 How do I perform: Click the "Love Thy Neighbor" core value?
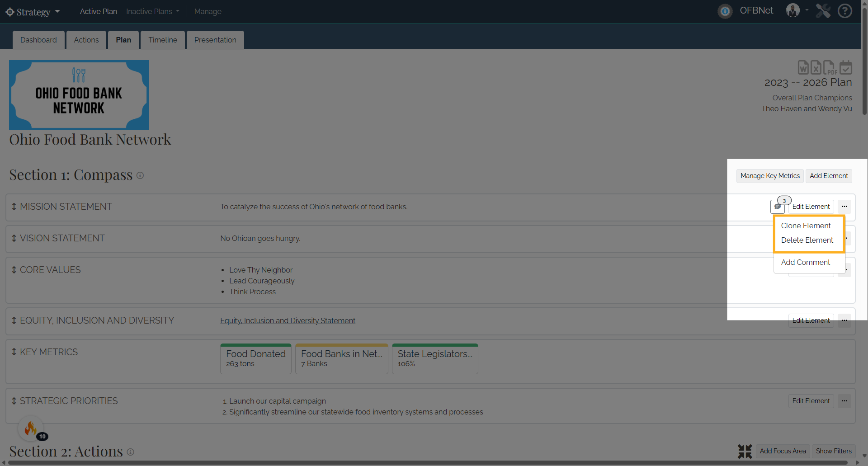click(x=261, y=270)
